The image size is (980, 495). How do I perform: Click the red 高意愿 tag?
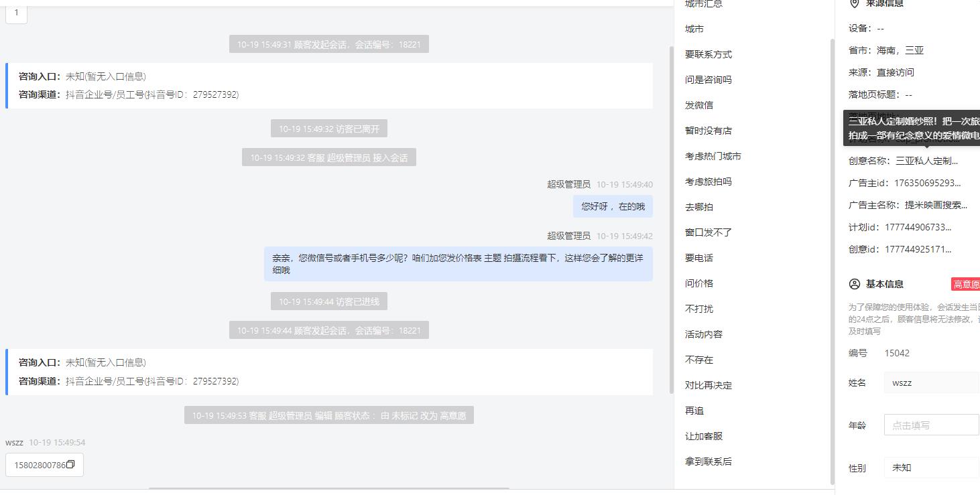[x=965, y=284]
